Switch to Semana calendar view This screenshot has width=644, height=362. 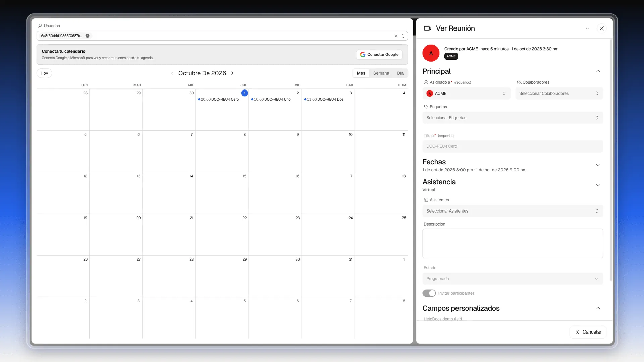click(x=381, y=73)
